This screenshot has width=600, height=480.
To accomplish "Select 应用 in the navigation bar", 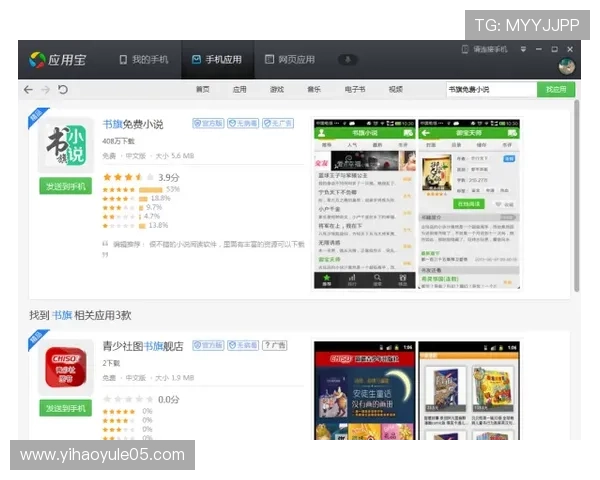I will click(240, 90).
